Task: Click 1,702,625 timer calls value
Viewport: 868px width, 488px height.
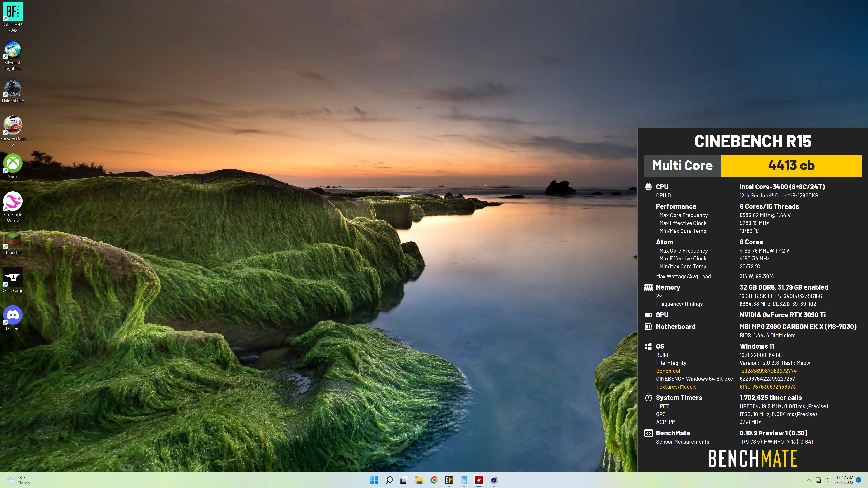Action: (x=771, y=398)
